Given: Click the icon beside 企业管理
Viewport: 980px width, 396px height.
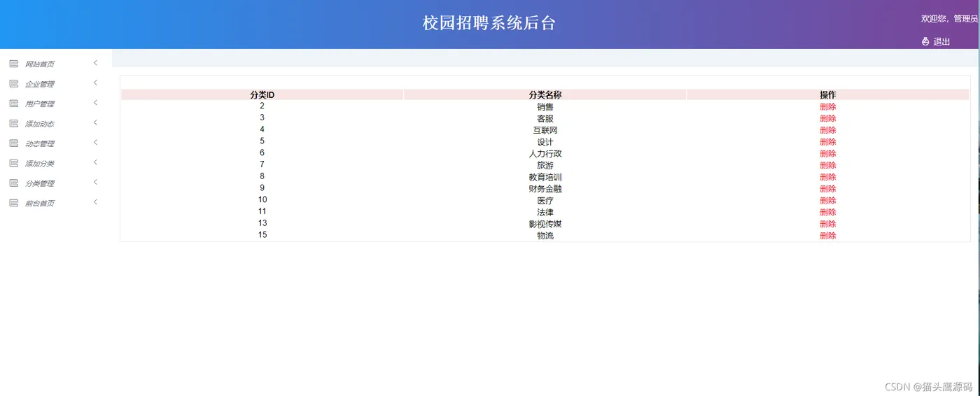Looking at the screenshot, I should 14,84.
